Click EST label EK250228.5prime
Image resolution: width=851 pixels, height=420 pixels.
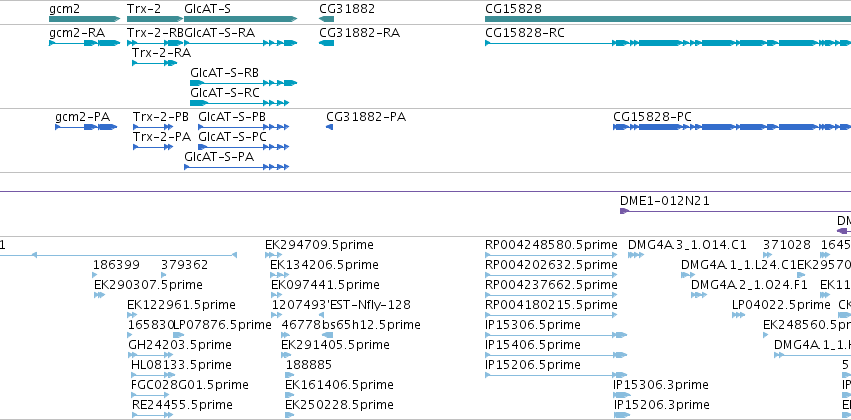click(x=339, y=405)
